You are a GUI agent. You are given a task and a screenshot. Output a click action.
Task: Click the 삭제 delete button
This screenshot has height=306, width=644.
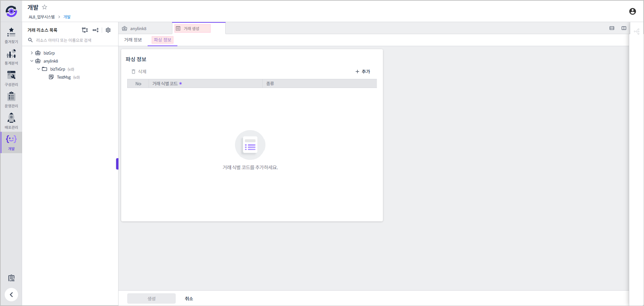[139, 72]
